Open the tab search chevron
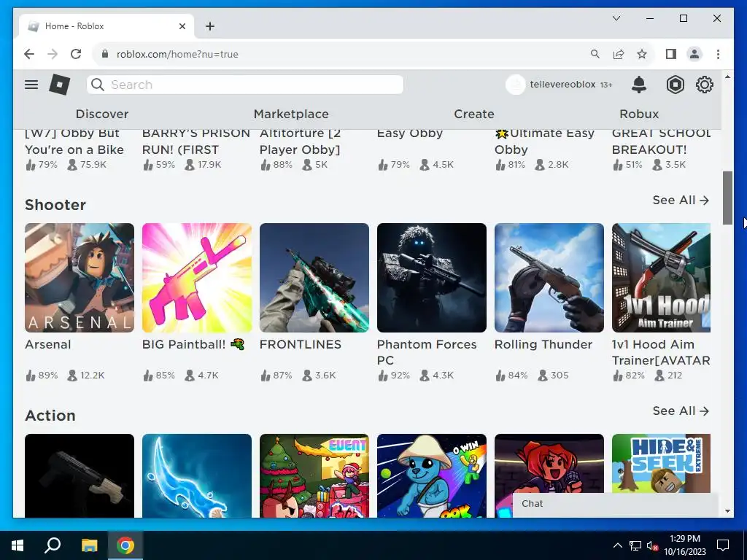 [x=616, y=18]
